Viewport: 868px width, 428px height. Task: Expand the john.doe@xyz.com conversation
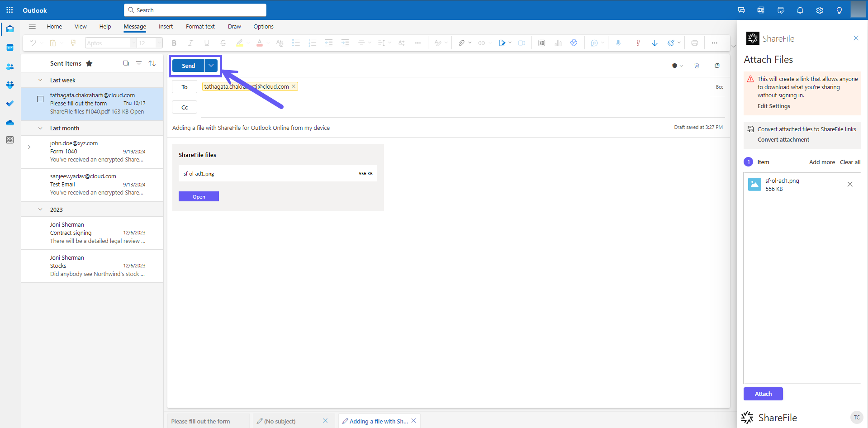point(29,147)
